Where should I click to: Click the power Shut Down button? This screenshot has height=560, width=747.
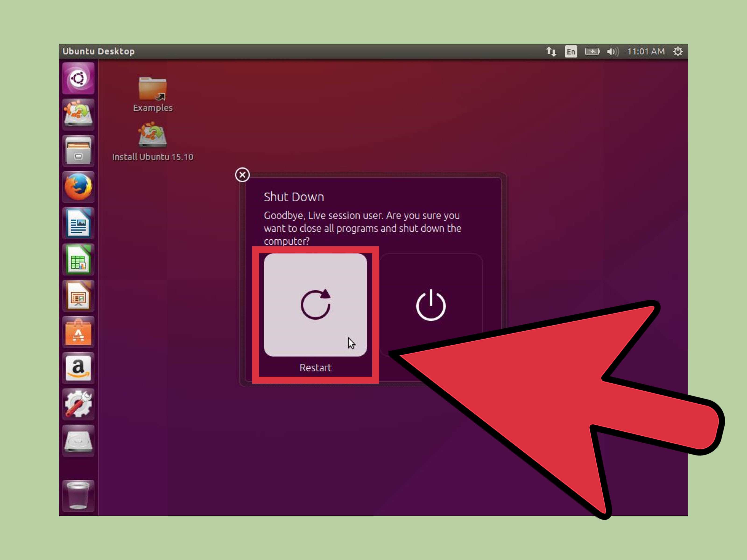[431, 305]
